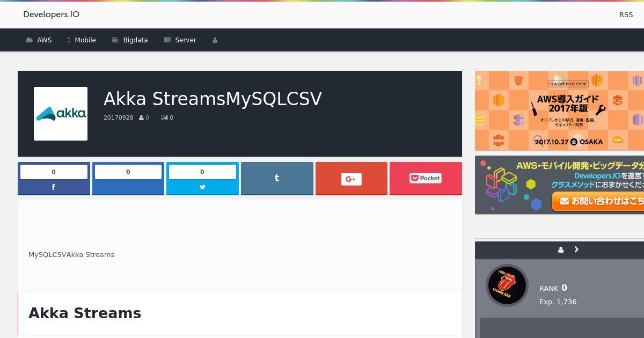Click the 20170928 date text

[x=119, y=117]
